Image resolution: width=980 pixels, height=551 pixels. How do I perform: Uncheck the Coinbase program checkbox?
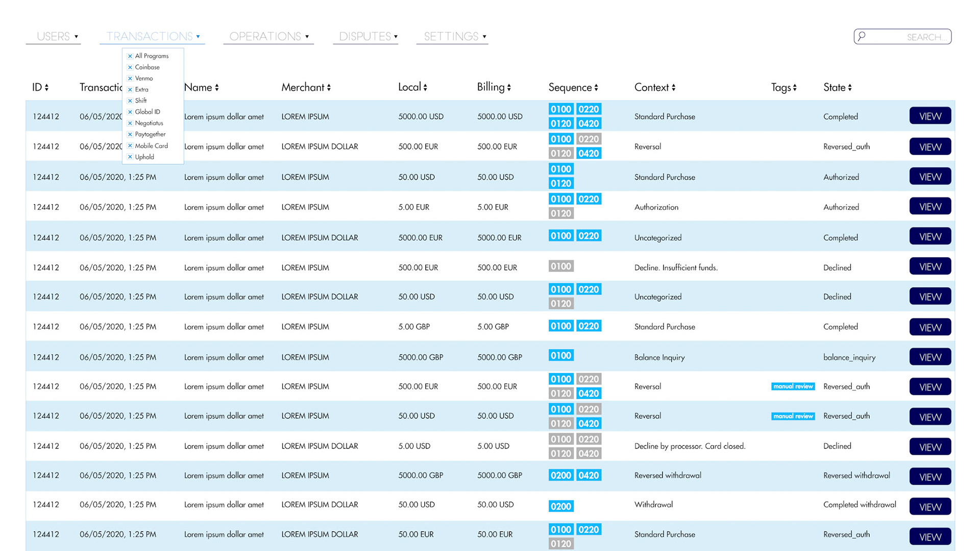point(130,67)
